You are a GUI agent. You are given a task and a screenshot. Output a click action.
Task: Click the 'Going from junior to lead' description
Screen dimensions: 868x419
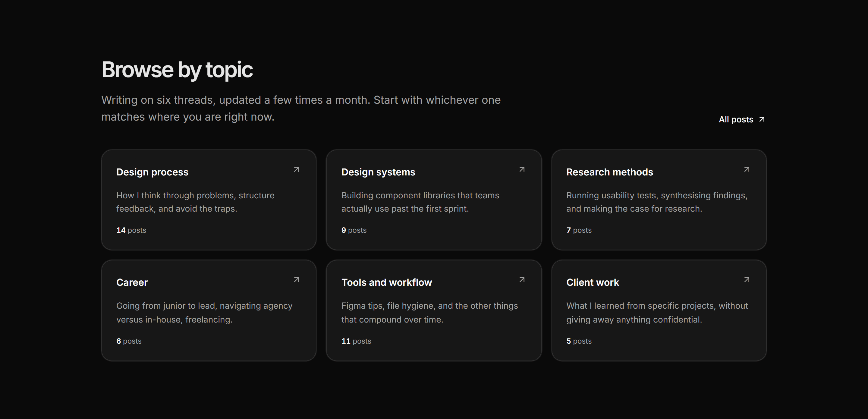pos(205,313)
